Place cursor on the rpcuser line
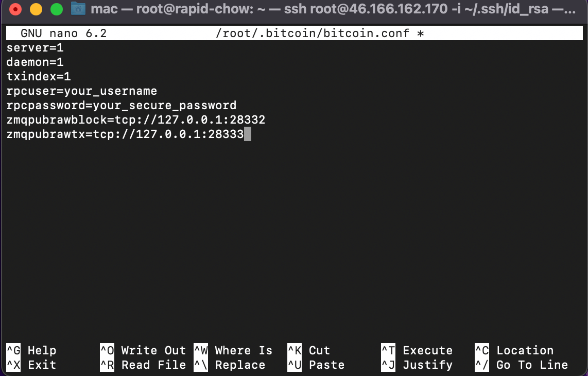This screenshot has height=376, width=588. point(81,91)
